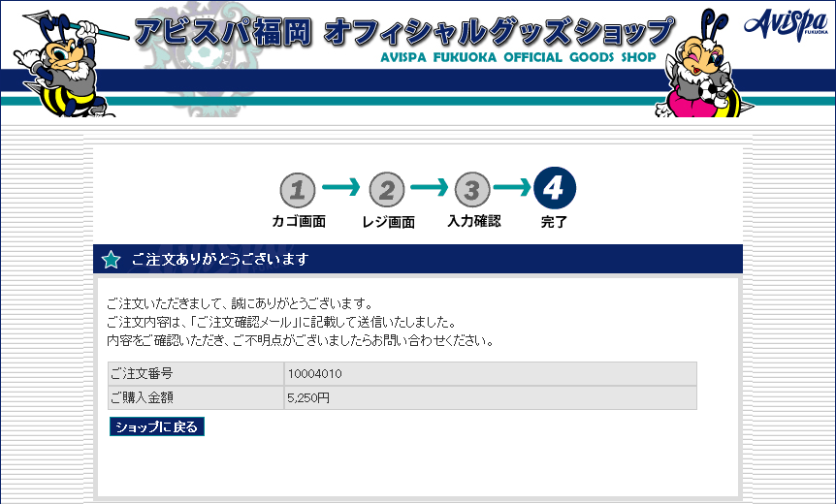Image resolution: width=836 pixels, height=504 pixels.
Task: Click the line mentioning ご注文確認メール
Action: point(281,322)
